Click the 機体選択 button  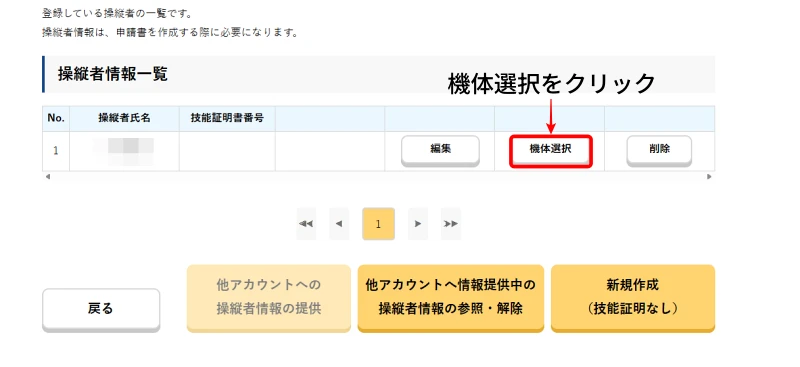click(551, 150)
